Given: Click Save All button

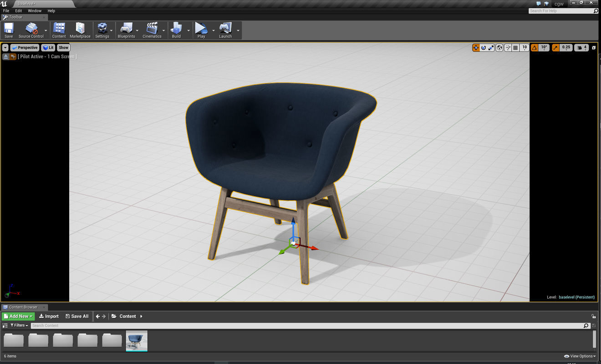Looking at the screenshot, I should pyautogui.click(x=77, y=316).
